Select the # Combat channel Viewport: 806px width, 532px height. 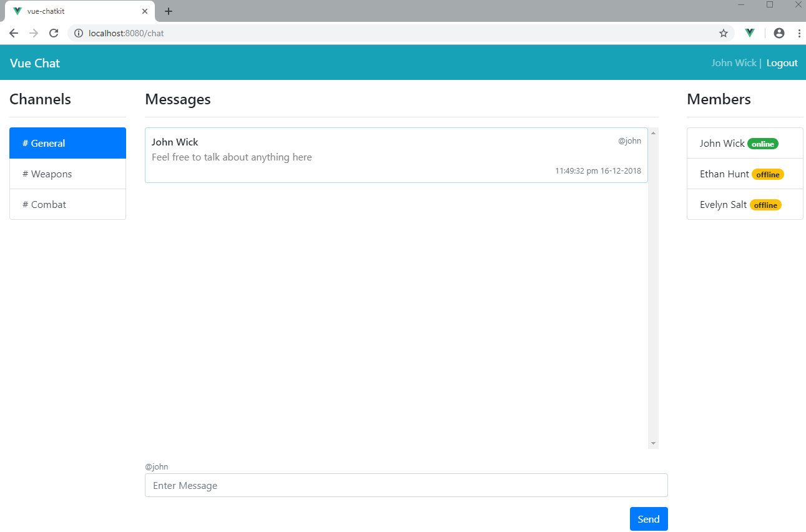(x=67, y=204)
